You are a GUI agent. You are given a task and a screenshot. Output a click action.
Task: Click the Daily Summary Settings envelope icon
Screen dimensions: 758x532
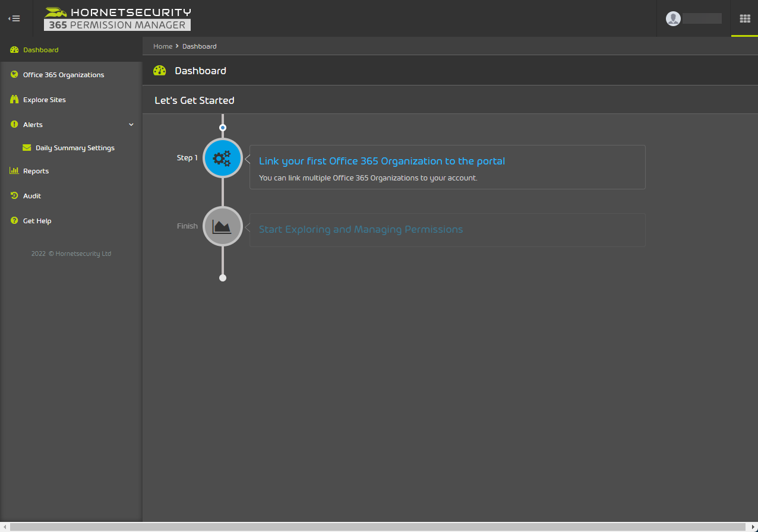(27, 148)
